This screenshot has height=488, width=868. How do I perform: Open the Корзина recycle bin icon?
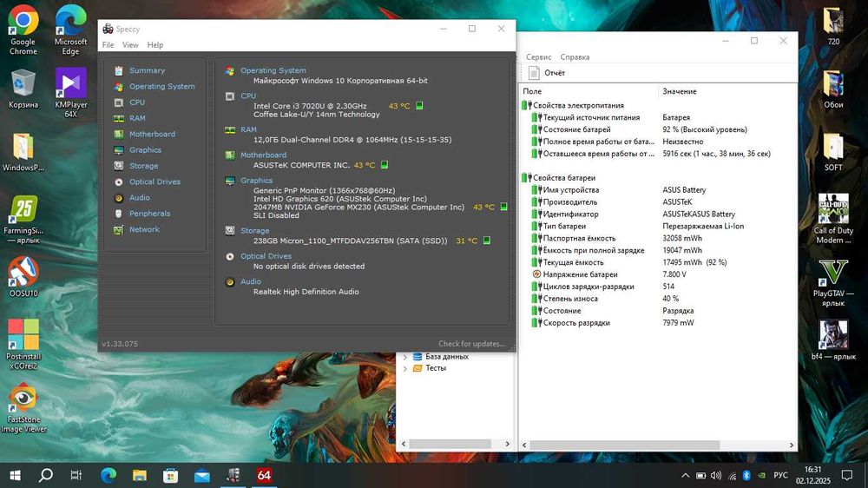point(23,89)
